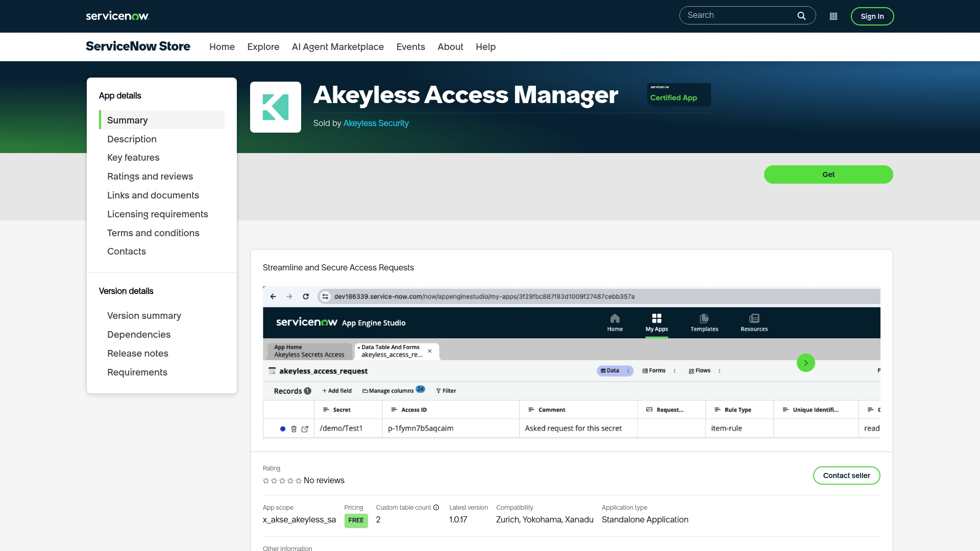Screen dimensions: 980x551
Task: Go to Home in store navigation
Action: [x=222, y=47]
